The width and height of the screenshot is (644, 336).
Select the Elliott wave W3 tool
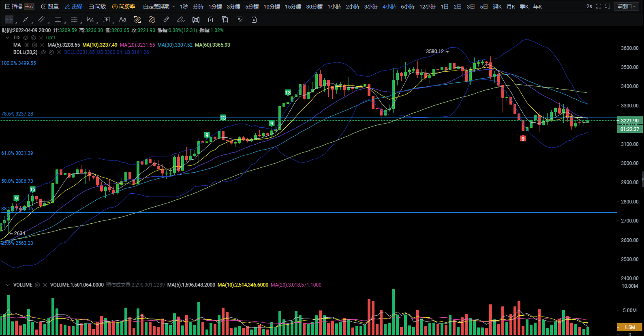pyautogui.click(x=90, y=19)
